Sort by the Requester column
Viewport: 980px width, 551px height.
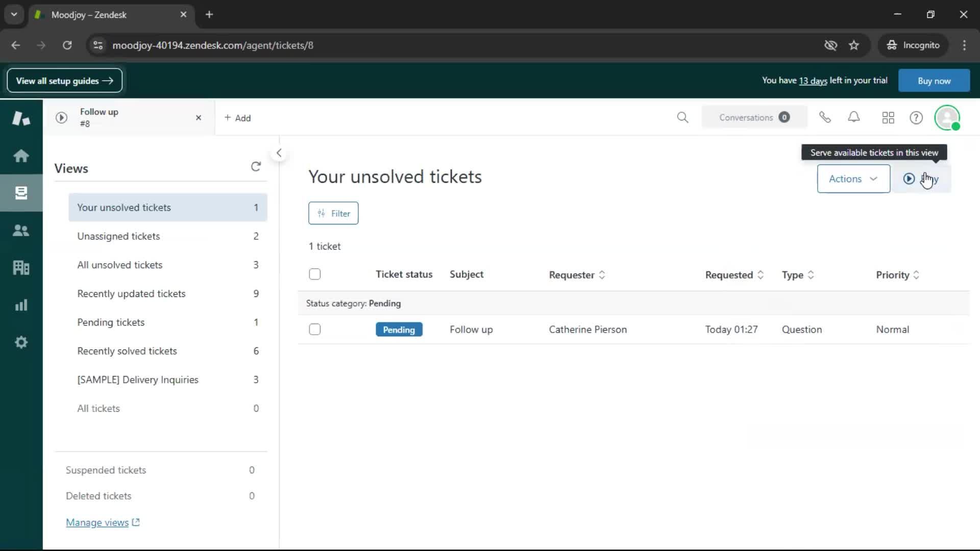pyautogui.click(x=577, y=275)
